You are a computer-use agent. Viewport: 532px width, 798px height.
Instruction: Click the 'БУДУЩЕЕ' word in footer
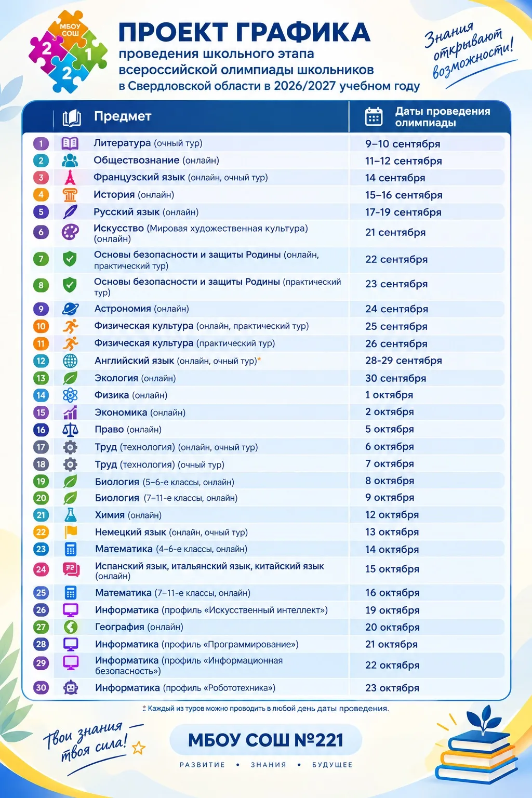[x=332, y=765]
